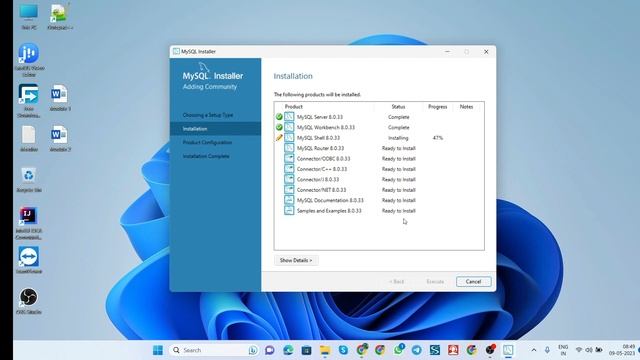Viewport: 640px width, 360px height.
Task: Open File Explorer from the taskbar
Action: click(x=325, y=350)
